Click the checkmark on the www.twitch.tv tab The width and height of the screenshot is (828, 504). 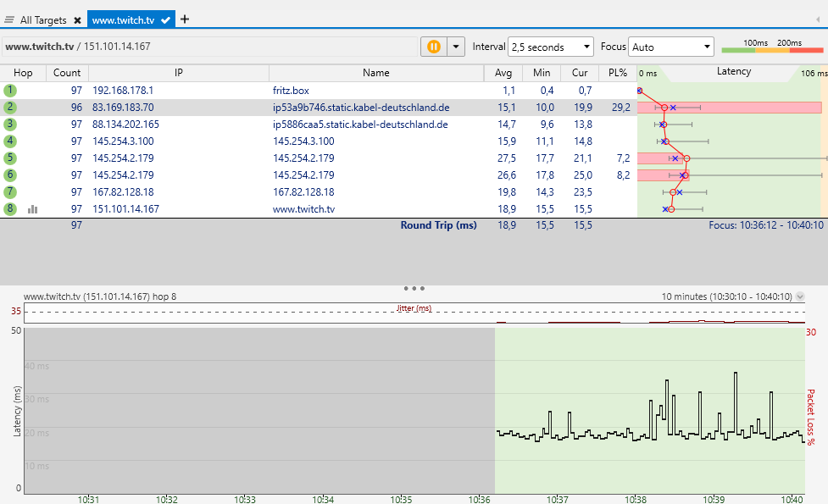pos(166,20)
